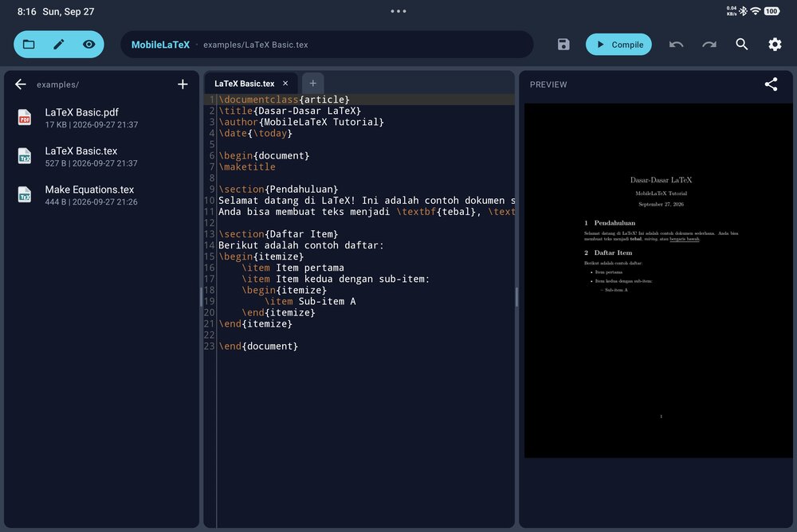This screenshot has height=532, width=797.
Task: Click the \item Item pertama line
Action: click(292, 268)
